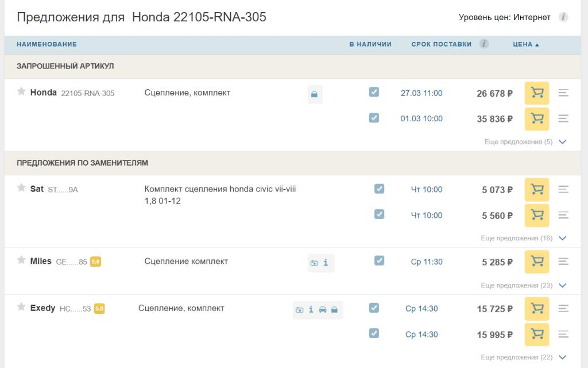The image size is (588, 368).
Task: Star the Exedy part as favorite
Action: click(21, 307)
